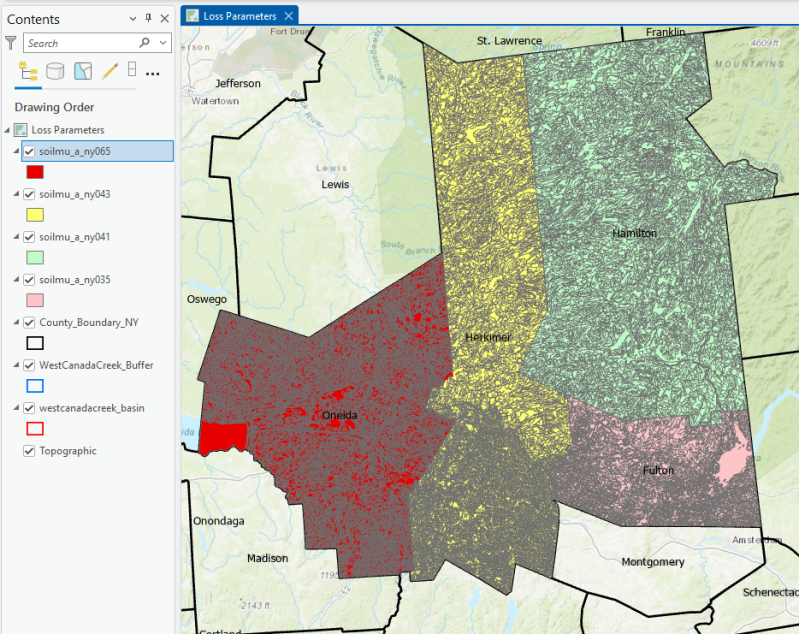Click the List By Snapping icon

tap(132, 71)
